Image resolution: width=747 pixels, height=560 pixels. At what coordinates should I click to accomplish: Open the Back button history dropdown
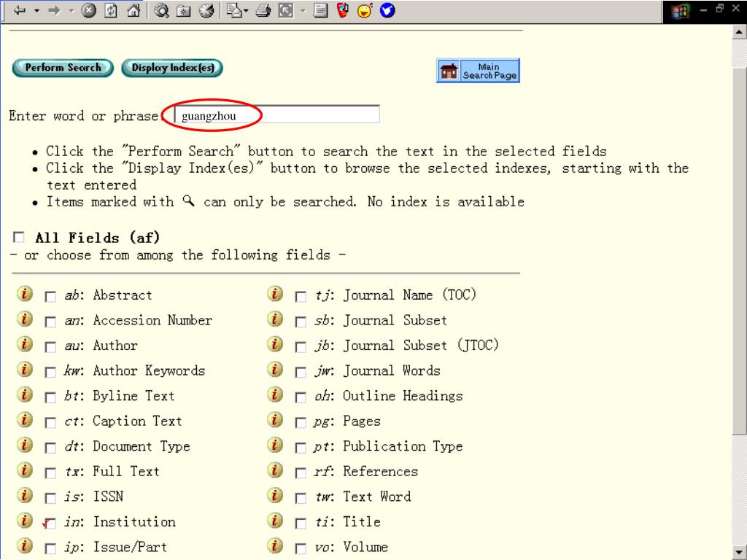tap(36, 10)
